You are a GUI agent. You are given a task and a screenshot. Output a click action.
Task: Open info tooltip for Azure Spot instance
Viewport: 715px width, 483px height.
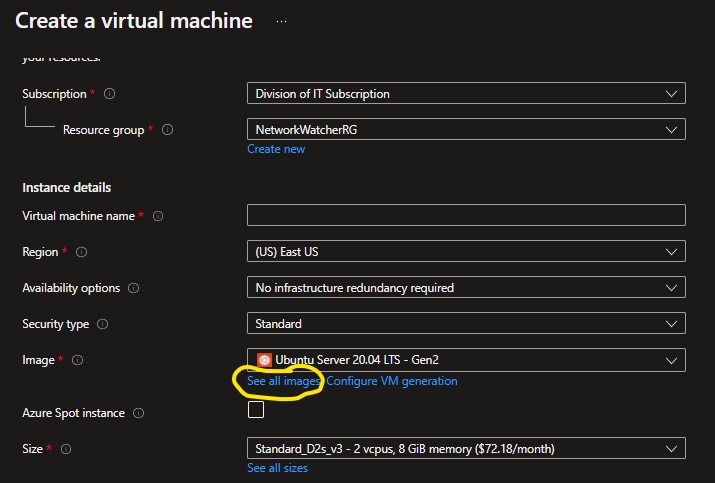pos(138,413)
